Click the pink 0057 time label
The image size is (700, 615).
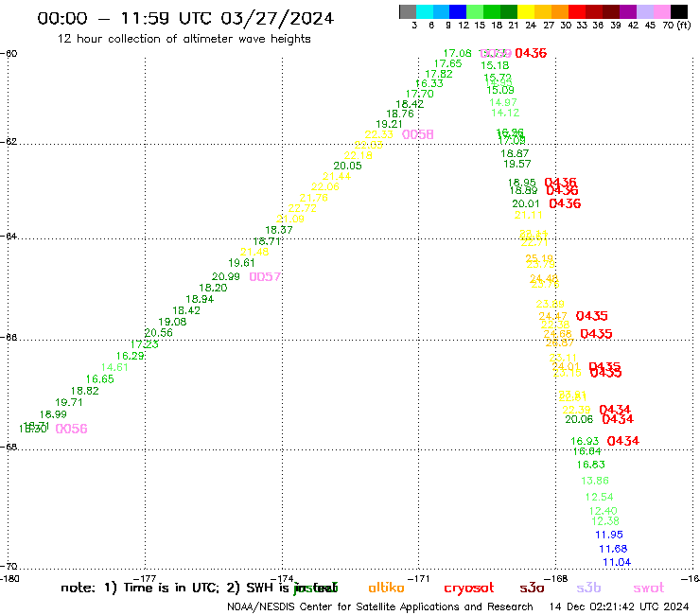click(x=265, y=277)
